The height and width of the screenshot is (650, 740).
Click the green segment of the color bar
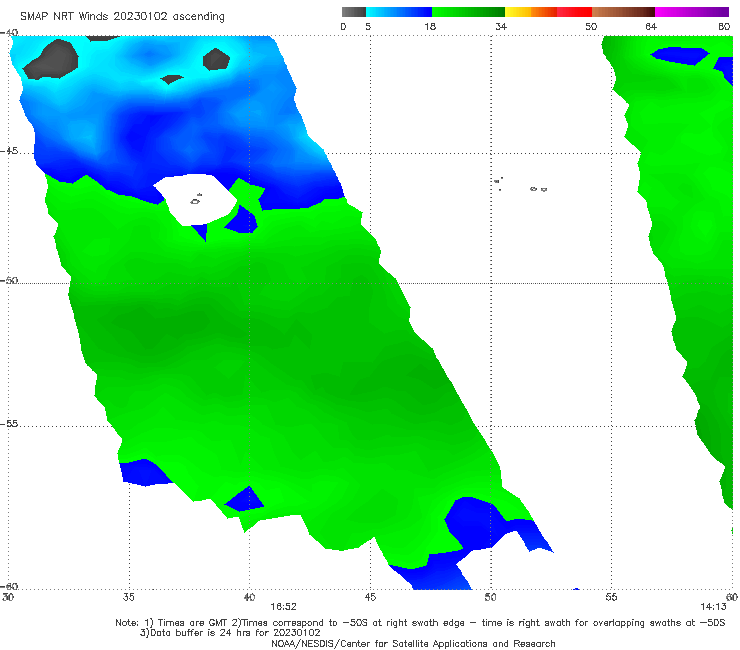point(468,12)
